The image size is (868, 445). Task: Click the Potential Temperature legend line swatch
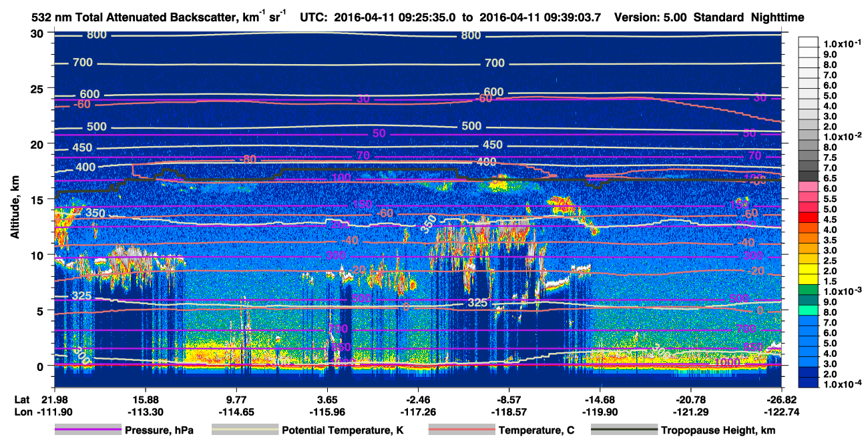coord(244,430)
